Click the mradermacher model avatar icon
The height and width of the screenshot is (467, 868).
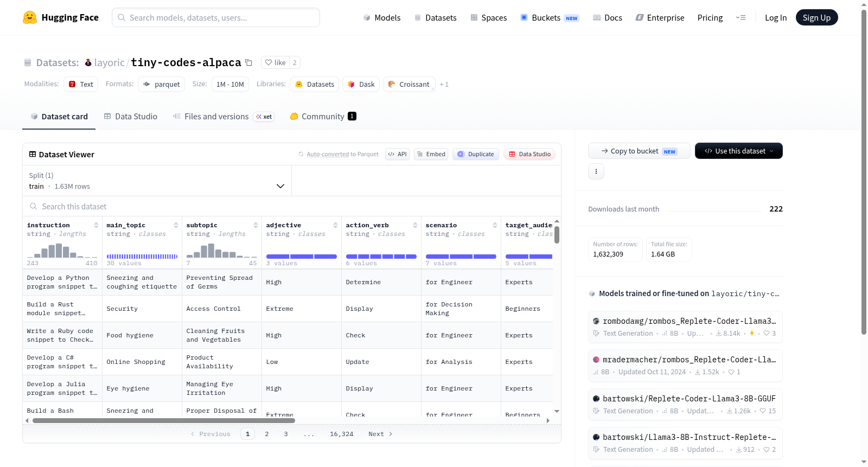[596, 360]
